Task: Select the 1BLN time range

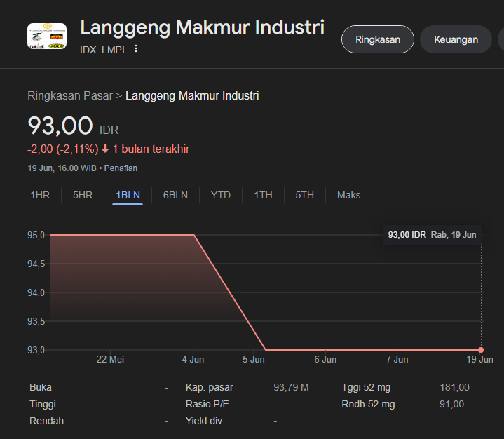Action: pyautogui.click(x=128, y=195)
